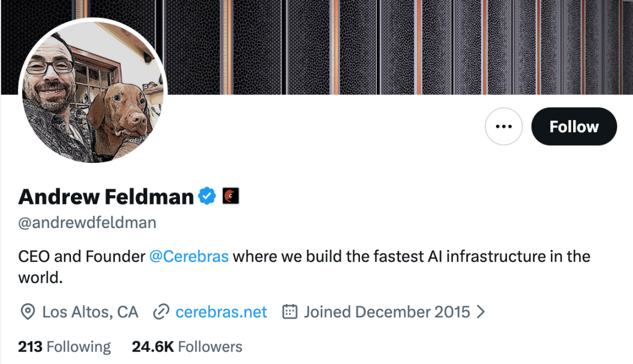The height and width of the screenshot is (364, 633).
Task: Follow Andrew Feldman
Action: click(574, 126)
